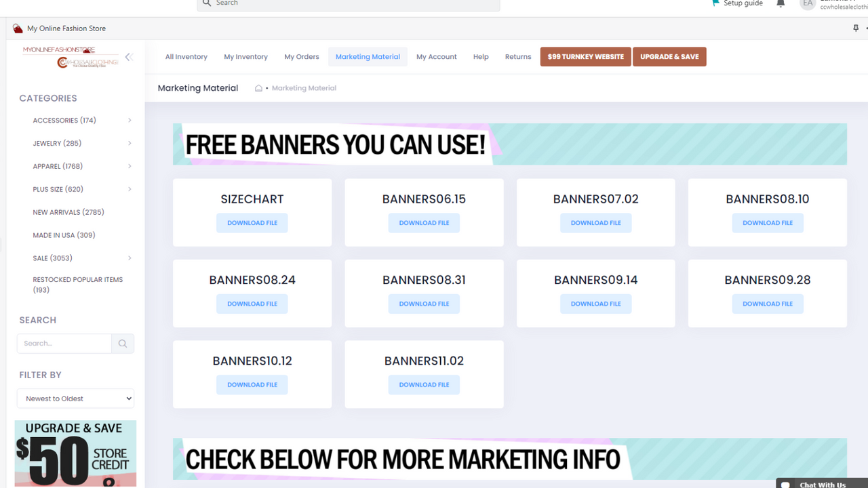Collapse the sidebar with the double-chevron icon
Viewport: 868px width, 488px height.
tap(129, 57)
